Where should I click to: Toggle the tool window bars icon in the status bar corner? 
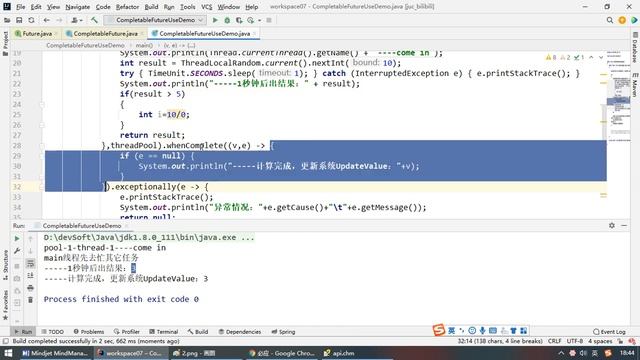coord(5,341)
